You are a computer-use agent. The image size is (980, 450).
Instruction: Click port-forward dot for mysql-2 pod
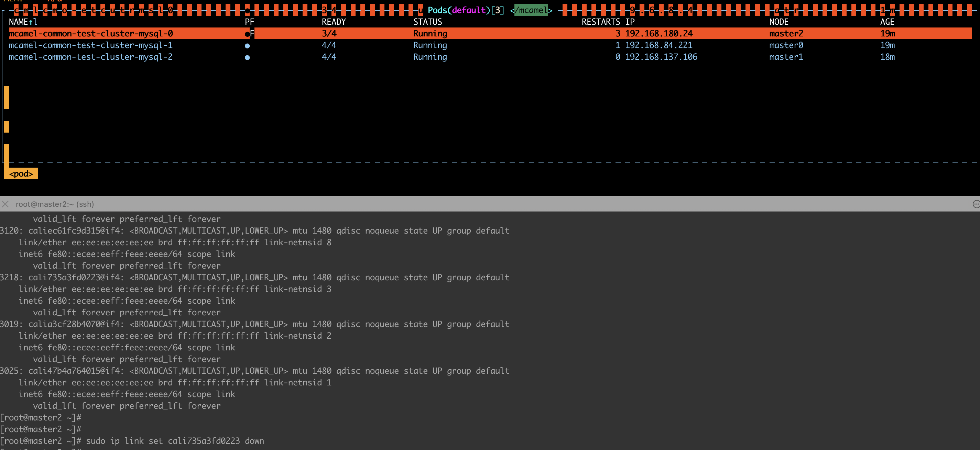click(x=247, y=57)
